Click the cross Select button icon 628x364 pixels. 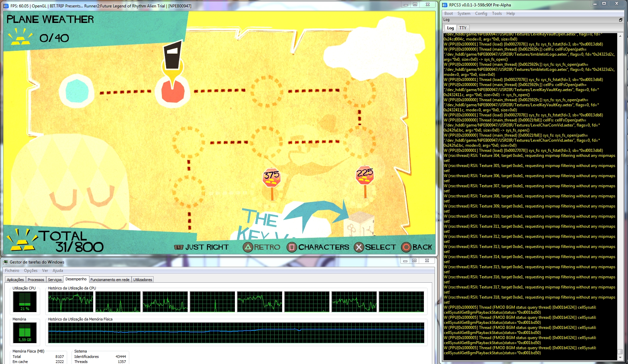(359, 247)
